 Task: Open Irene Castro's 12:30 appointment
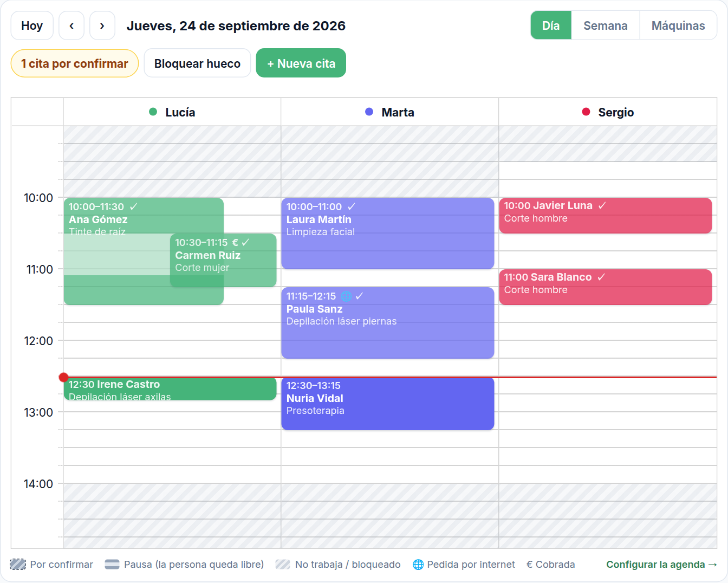(170, 389)
